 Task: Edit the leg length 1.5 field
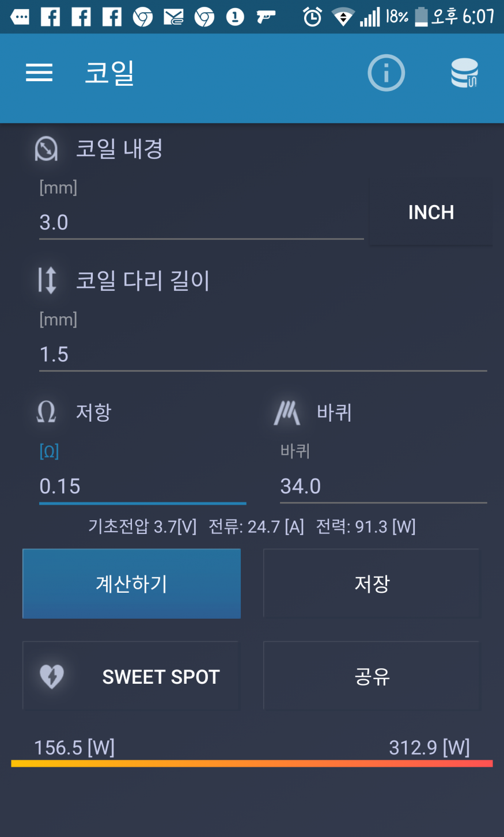pos(263,355)
